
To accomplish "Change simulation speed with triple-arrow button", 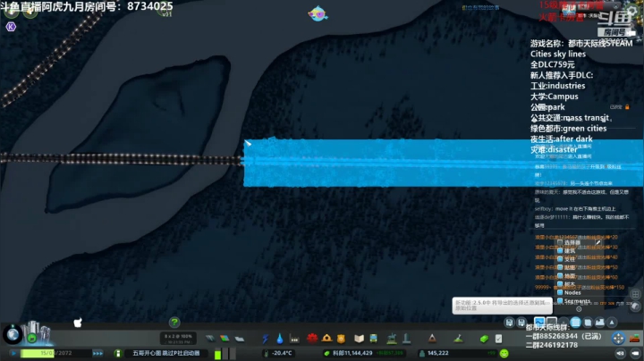I will coord(97,353).
